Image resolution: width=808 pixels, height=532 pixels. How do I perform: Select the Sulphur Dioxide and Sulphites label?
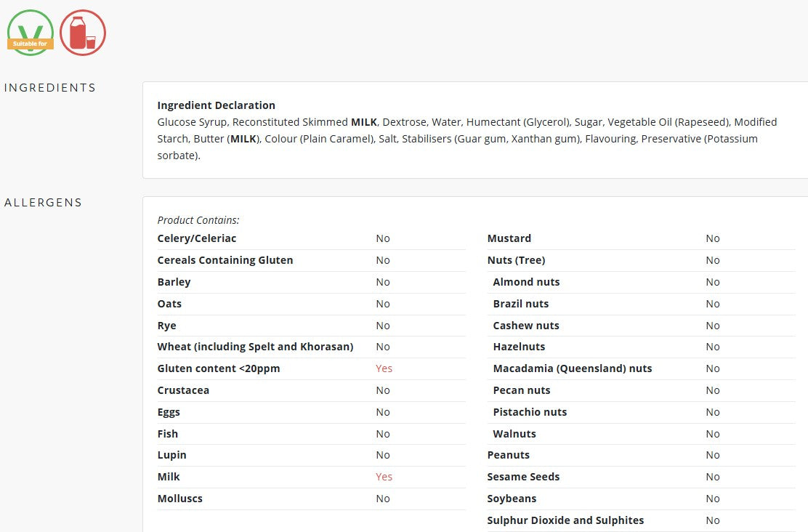[566, 520]
